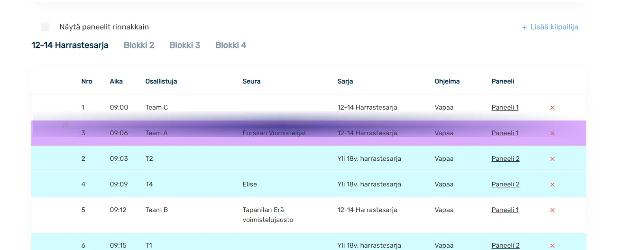Click the Elise club cell
This screenshot has height=250, width=644.
pos(249,184)
